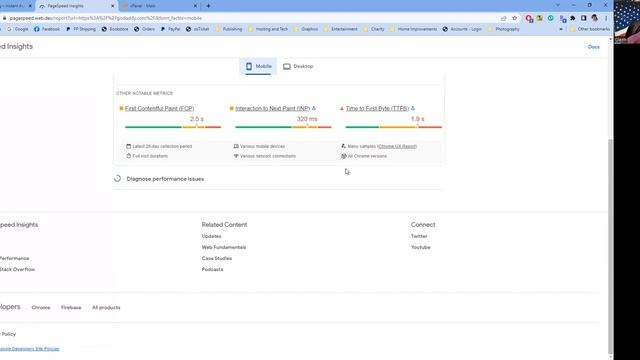Click the FCP distribution bar
Image resolution: width=640 pixels, height=360 pixels.
(173, 127)
